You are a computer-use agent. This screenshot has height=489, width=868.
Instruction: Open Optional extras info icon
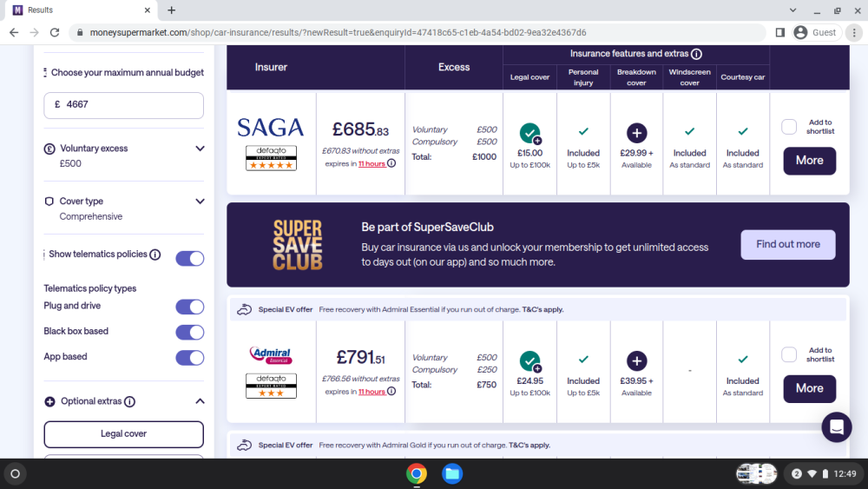129,401
